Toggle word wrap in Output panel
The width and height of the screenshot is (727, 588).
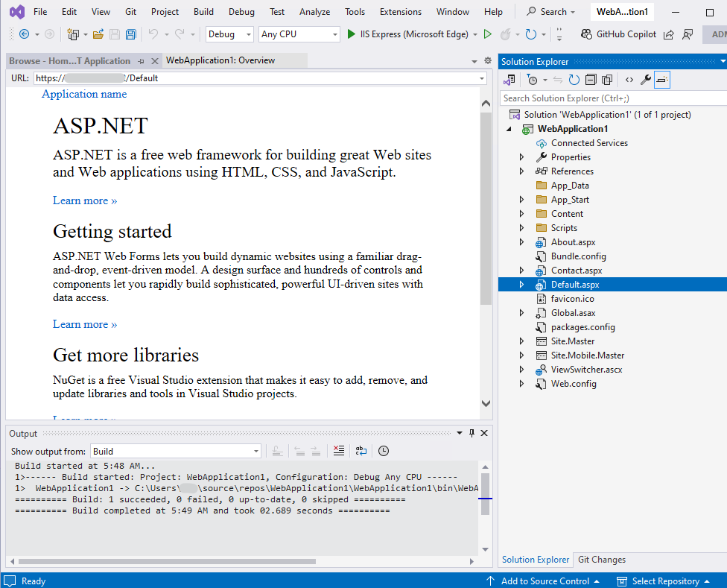pos(361,451)
